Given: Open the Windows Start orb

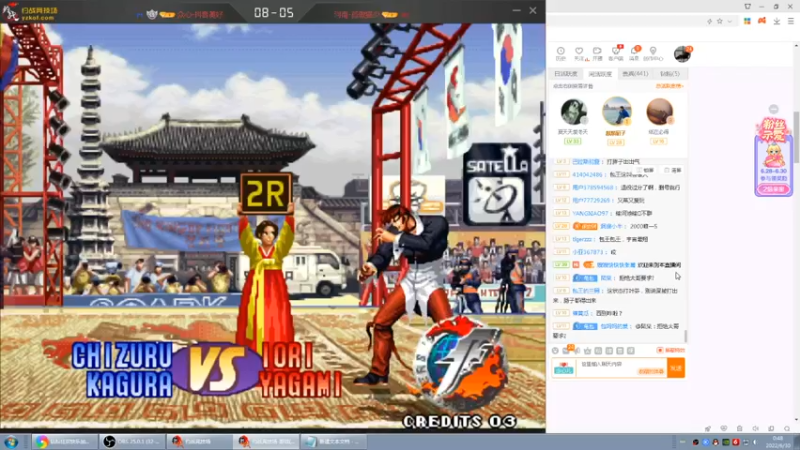Looking at the screenshot, I should click(x=11, y=442).
